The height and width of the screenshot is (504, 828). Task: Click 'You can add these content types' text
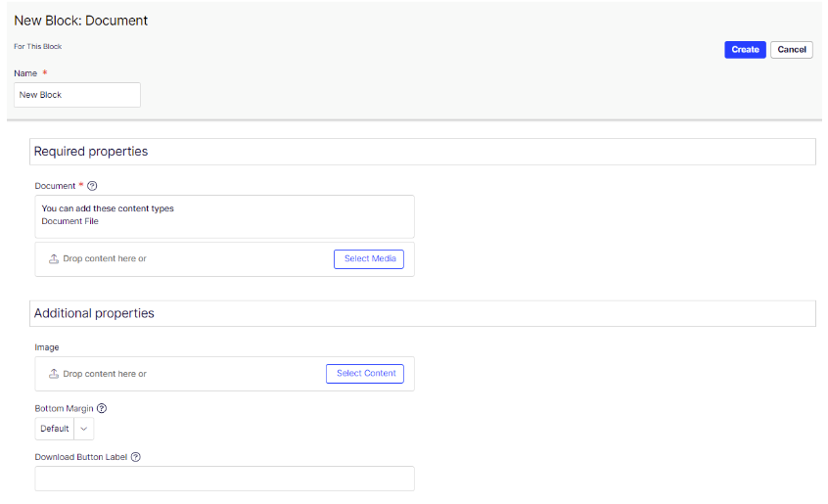[108, 208]
